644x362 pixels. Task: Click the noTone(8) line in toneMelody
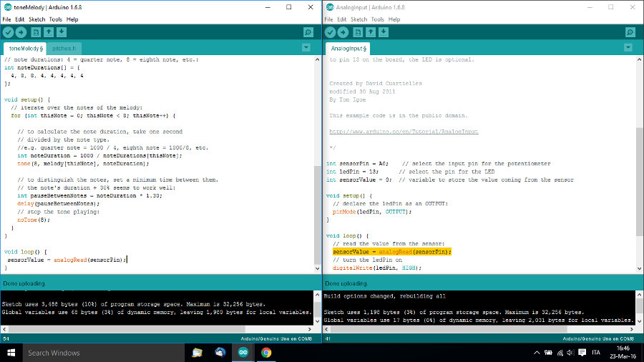pos(34,220)
